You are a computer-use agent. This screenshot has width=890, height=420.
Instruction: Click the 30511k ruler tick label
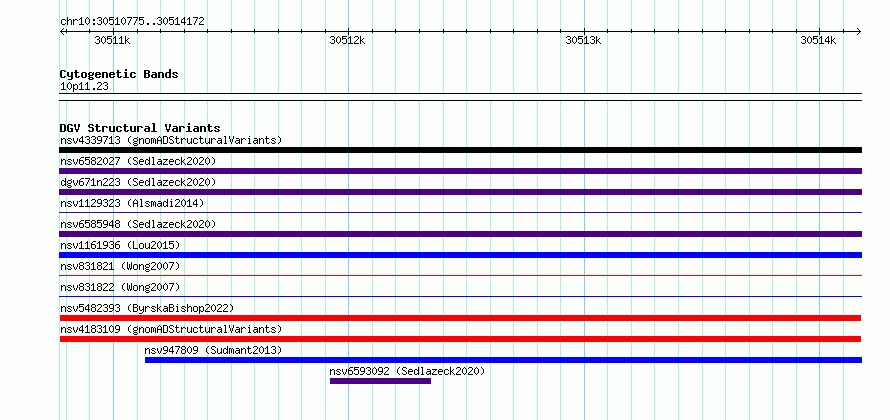point(112,40)
